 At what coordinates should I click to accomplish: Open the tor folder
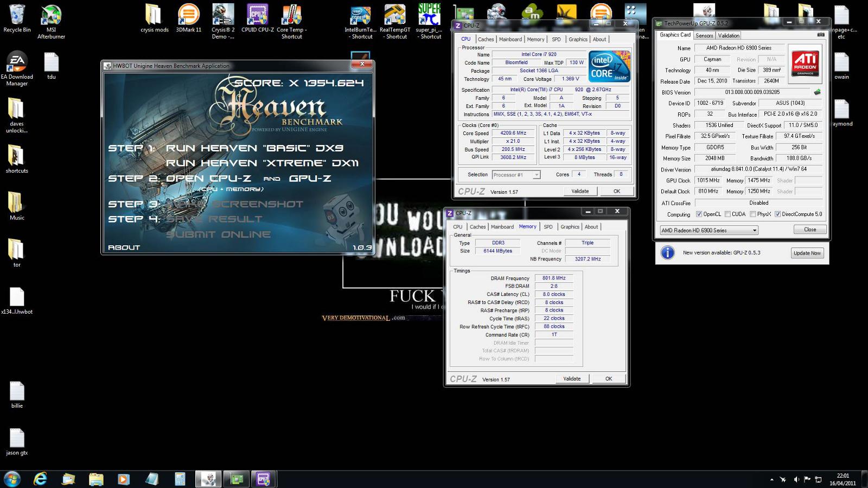[x=17, y=253]
